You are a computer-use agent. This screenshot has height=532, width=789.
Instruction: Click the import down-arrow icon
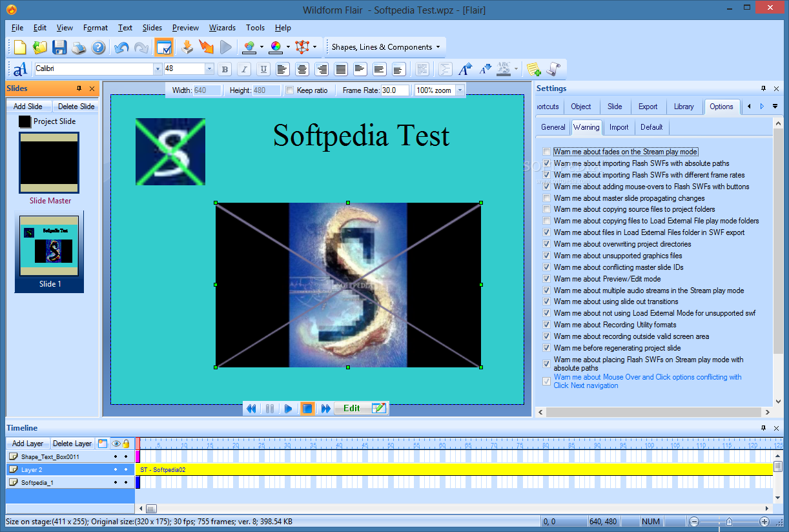pyautogui.click(x=187, y=47)
